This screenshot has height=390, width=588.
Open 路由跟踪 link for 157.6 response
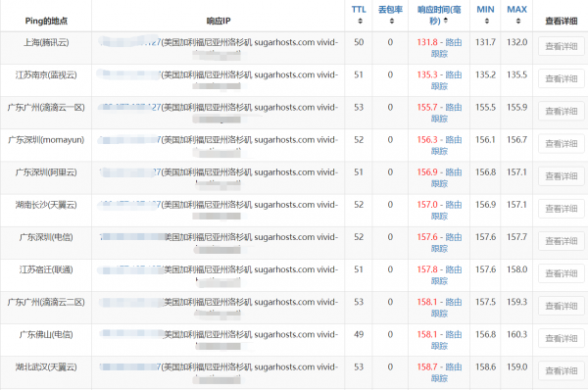(446, 243)
